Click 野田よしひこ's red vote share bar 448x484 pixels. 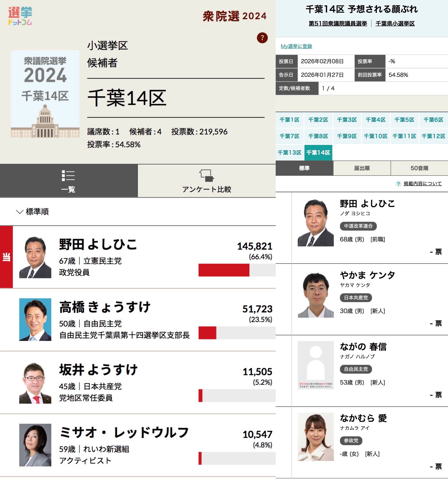pos(224,270)
